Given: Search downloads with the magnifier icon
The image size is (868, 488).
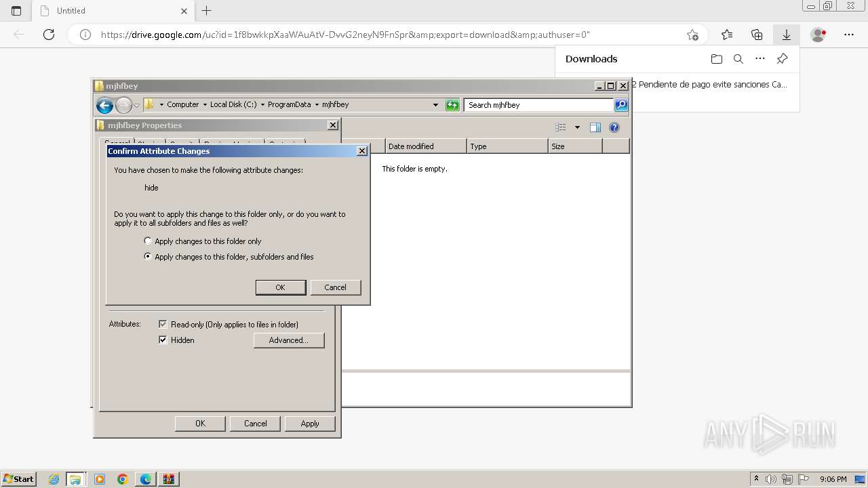Looking at the screenshot, I should coord(738,59).
